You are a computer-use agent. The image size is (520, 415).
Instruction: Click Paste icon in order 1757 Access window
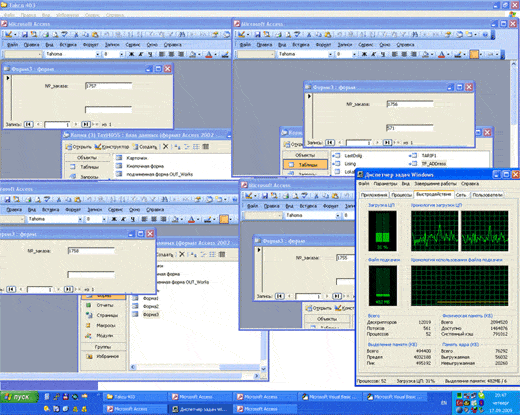95,34
